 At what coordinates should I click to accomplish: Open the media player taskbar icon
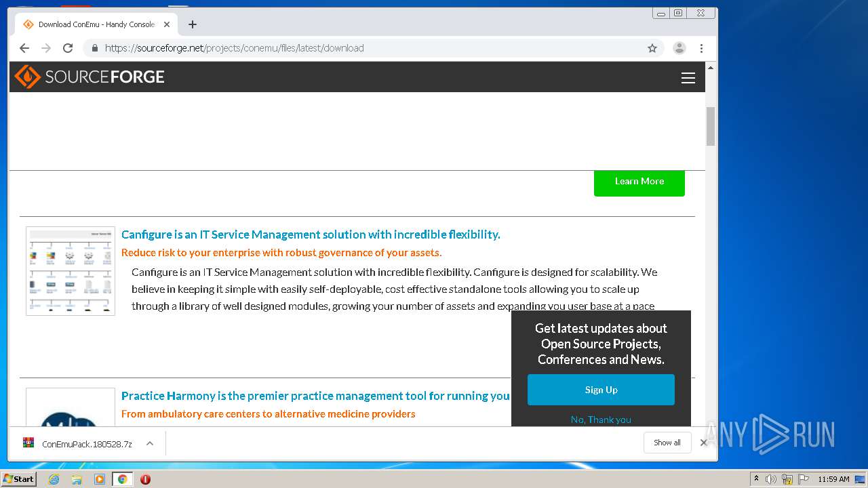point(100,479)
